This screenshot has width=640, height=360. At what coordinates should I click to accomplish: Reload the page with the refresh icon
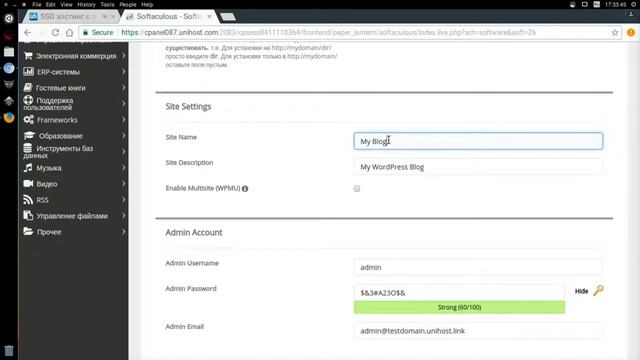(x=55, y=32)
